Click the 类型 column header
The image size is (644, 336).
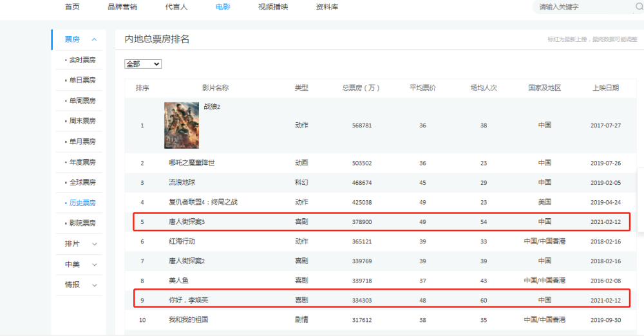(x=301, y=88)
